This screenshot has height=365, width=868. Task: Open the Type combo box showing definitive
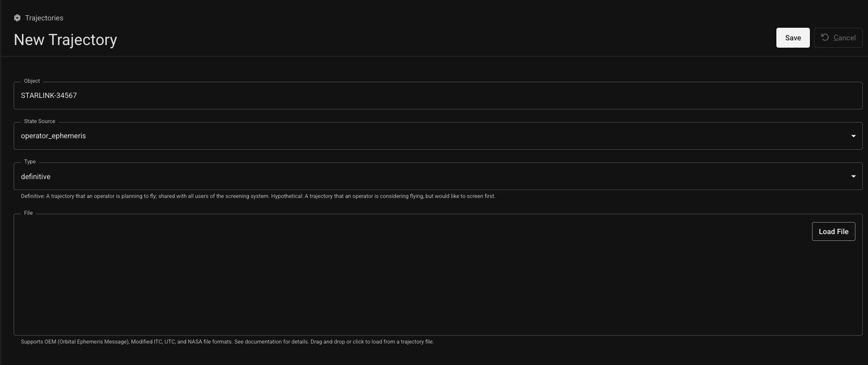(x=438, y=176)
